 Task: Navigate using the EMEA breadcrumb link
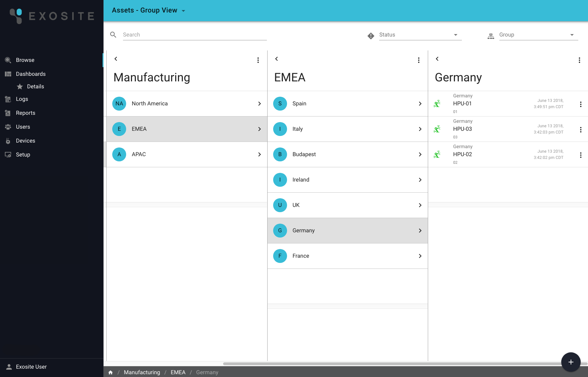coord(178,372)
